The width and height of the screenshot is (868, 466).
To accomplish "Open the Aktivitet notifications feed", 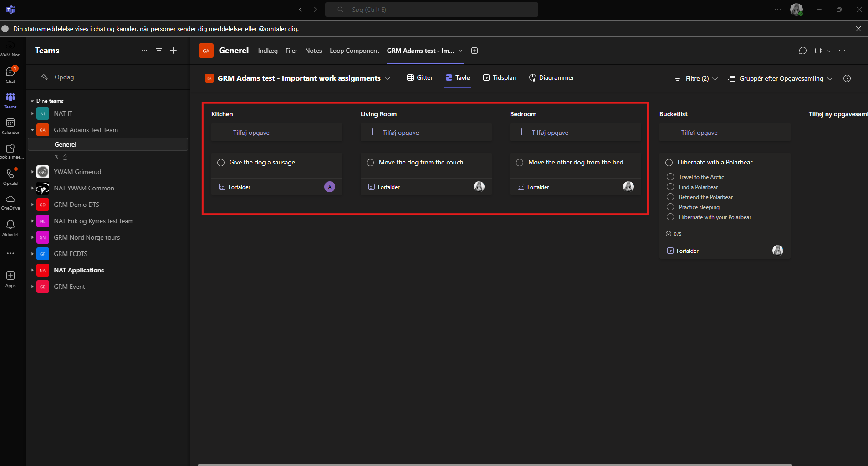I will 10,228.
